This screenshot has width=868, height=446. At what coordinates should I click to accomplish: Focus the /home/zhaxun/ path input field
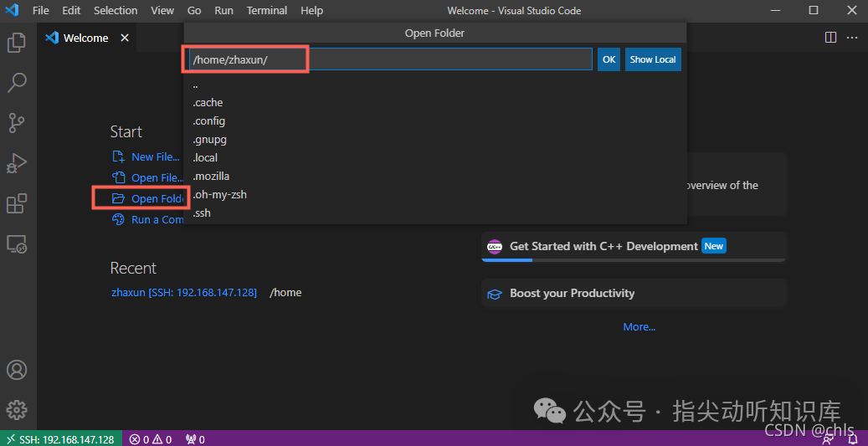[391, 59]
